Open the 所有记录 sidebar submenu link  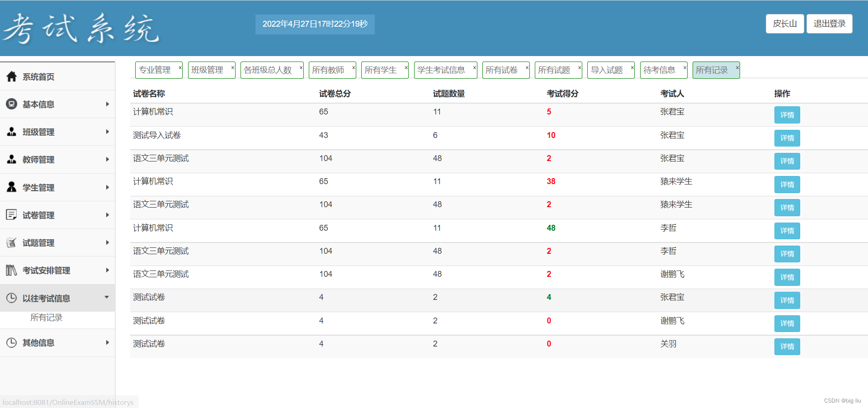[46, 318]
